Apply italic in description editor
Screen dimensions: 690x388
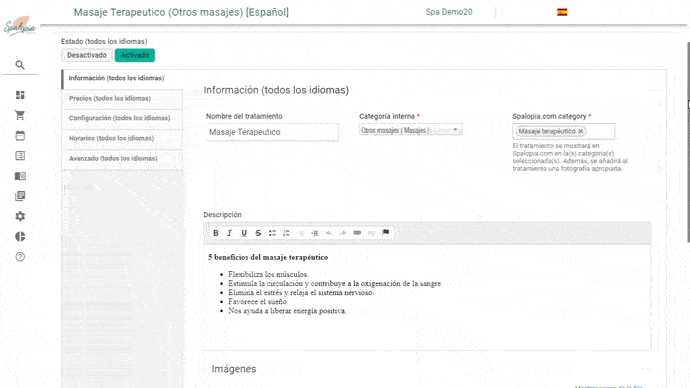pyautogui.click(x=229, y=233)
